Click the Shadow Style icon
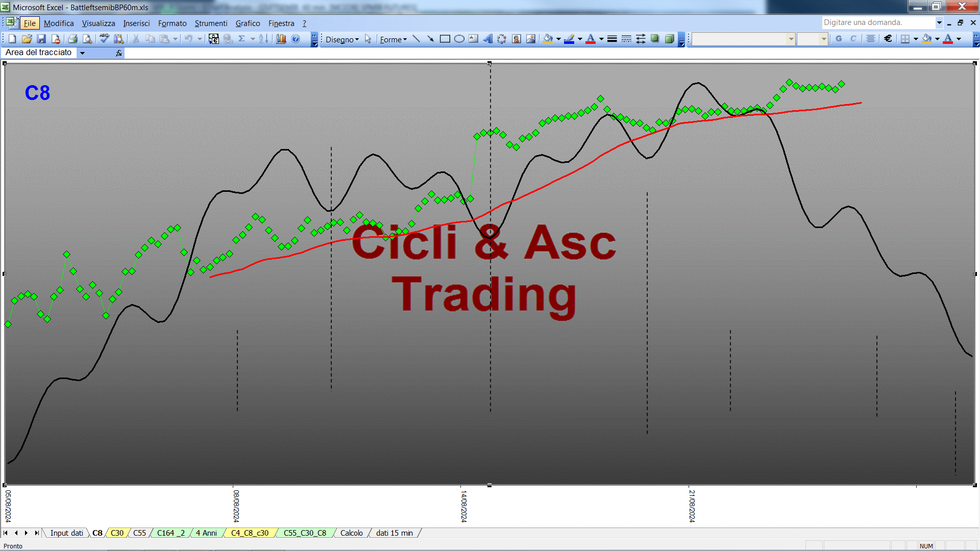 [x=655, y=39]
